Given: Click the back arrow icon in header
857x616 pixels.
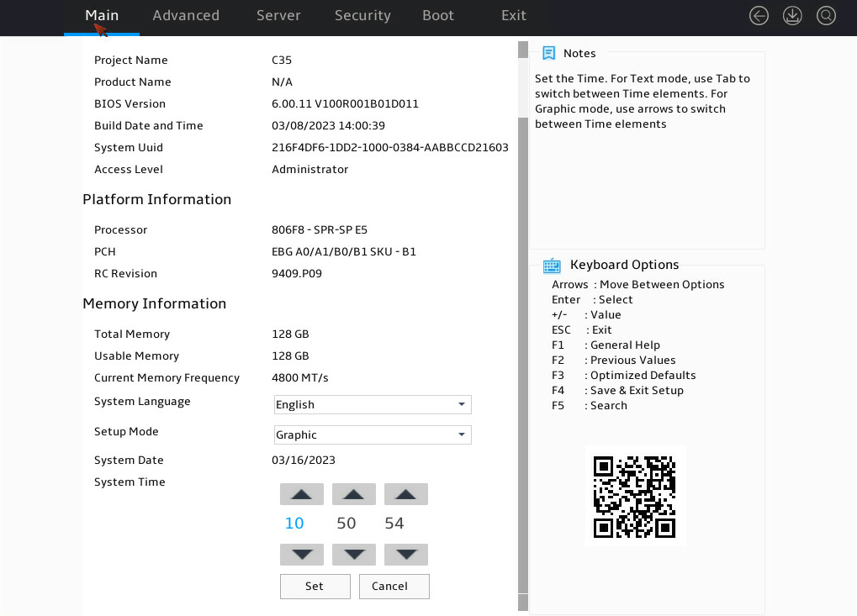Looking at the screenshot, I should (x=759, y=16).
